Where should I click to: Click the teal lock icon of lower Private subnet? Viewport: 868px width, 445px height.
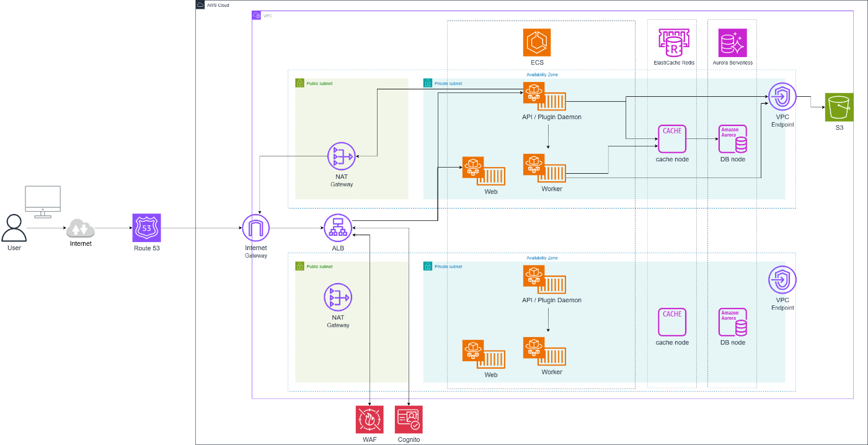click(x=428, y=266)
